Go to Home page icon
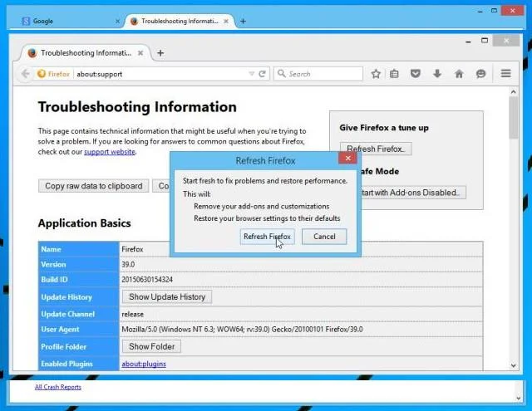The height and width of the screenshot is (411, 532). click(459, 74)
